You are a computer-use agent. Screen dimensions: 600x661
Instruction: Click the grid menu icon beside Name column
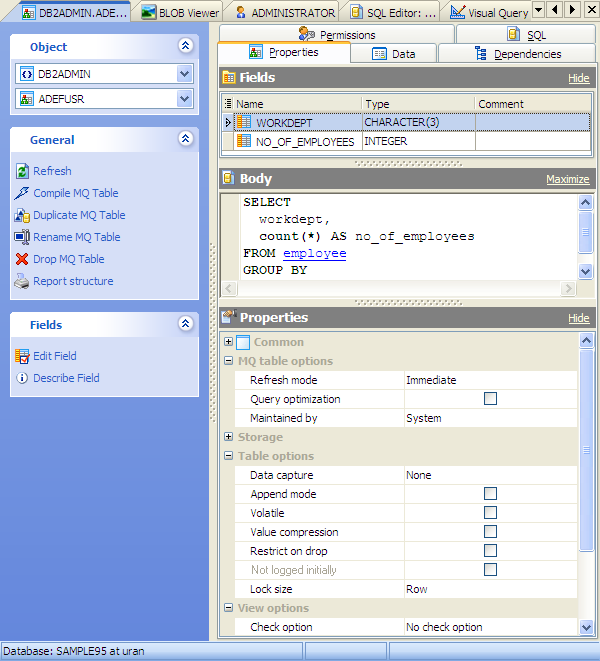pos(228,104)
